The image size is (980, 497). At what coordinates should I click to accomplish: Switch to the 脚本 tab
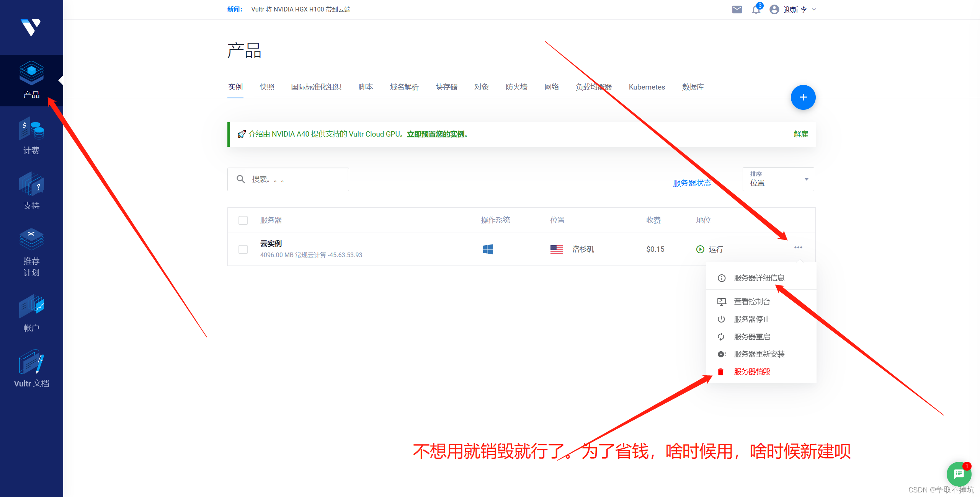click(x=366, y=87)
